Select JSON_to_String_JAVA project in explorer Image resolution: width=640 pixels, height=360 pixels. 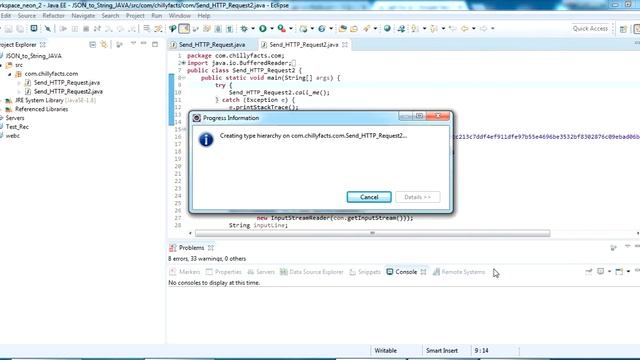[x=33, y=56]
